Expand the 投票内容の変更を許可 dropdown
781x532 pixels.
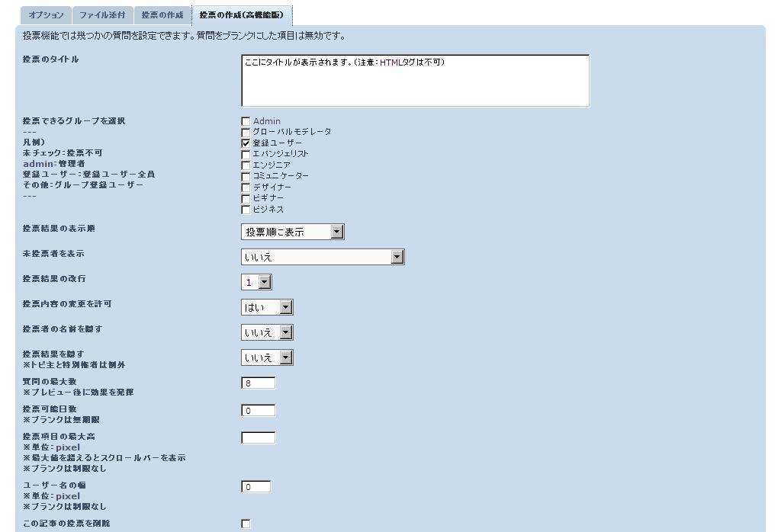pos(268,307)
